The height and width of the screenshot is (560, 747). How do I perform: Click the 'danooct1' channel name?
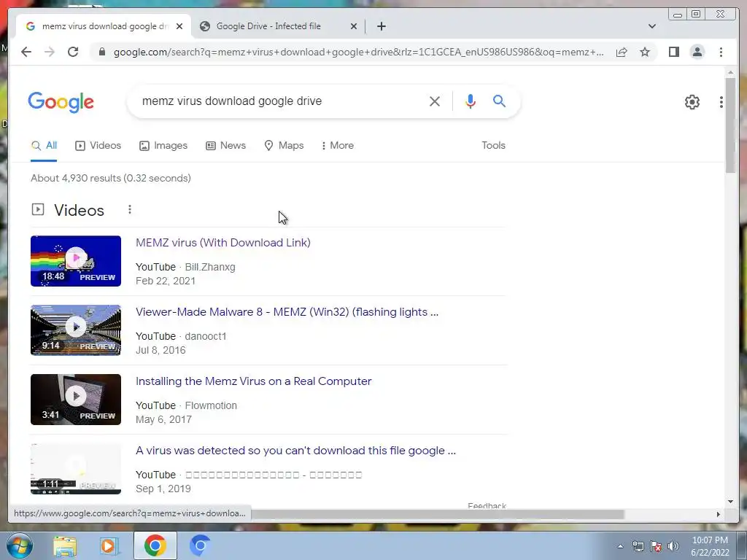[205, 336]
